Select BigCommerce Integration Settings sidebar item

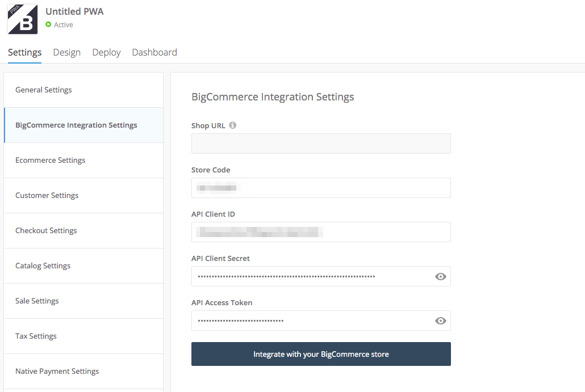click(76, 125)
